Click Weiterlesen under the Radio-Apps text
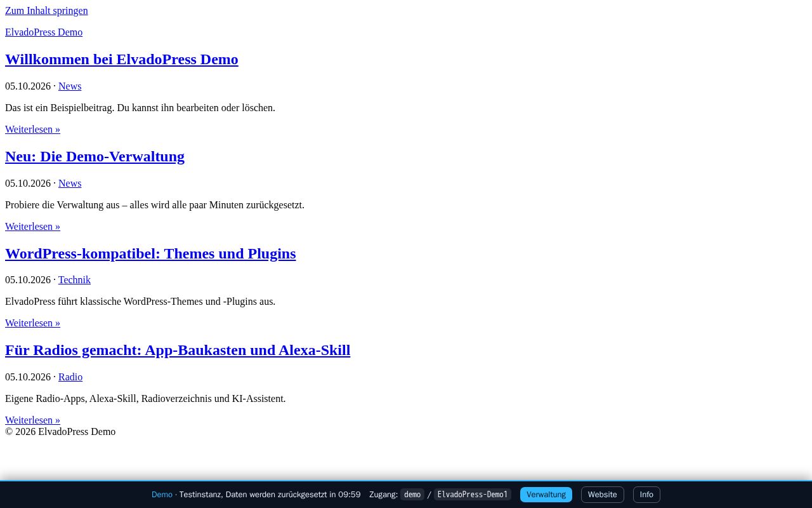 [x=32, y=420]
